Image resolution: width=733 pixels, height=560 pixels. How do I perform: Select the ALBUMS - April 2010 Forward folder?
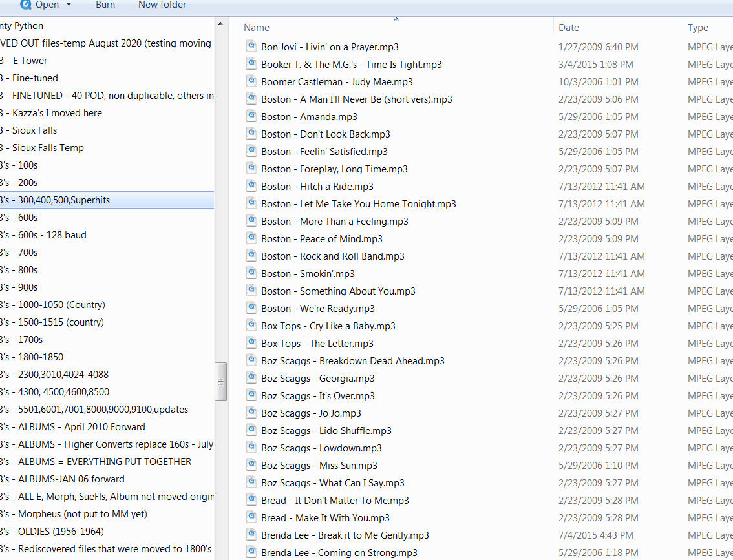tap(81, 427)
